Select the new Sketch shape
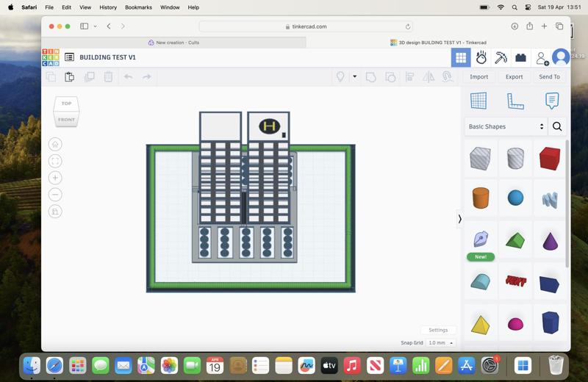The width and height of the screenshot is (588, 382). pyautogui.click(x=481, y=239)
